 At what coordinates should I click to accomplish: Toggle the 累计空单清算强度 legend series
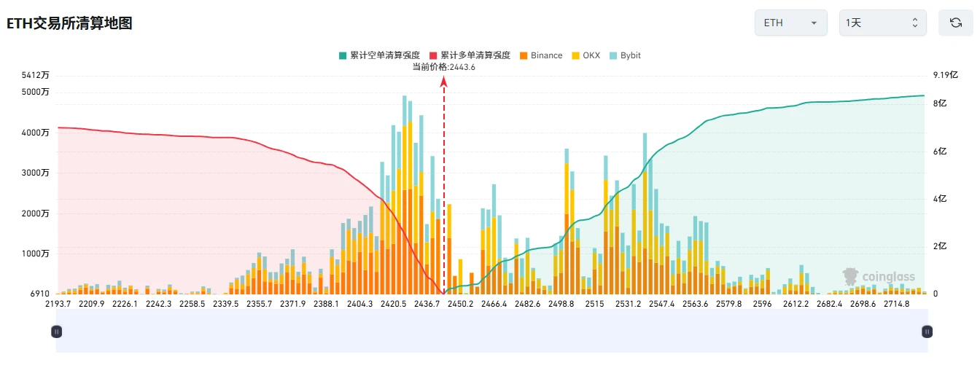pyautogui.click(x=379, y=55)
